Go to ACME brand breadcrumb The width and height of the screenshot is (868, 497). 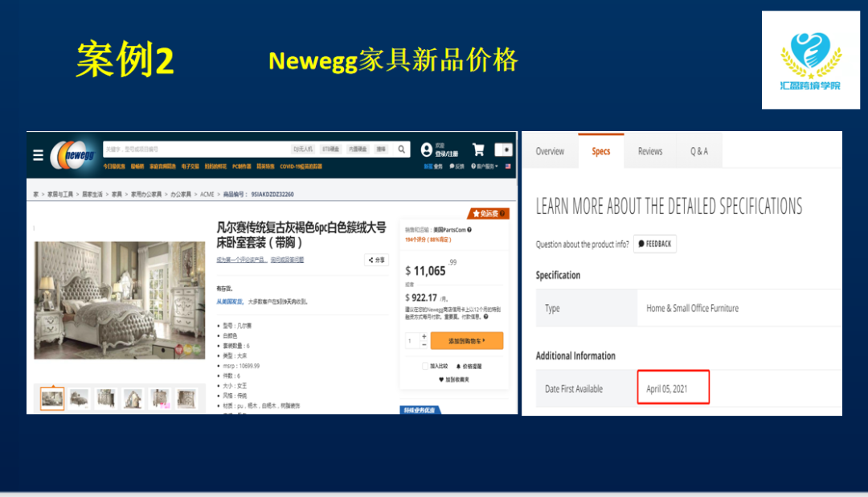tap(207, 195)
